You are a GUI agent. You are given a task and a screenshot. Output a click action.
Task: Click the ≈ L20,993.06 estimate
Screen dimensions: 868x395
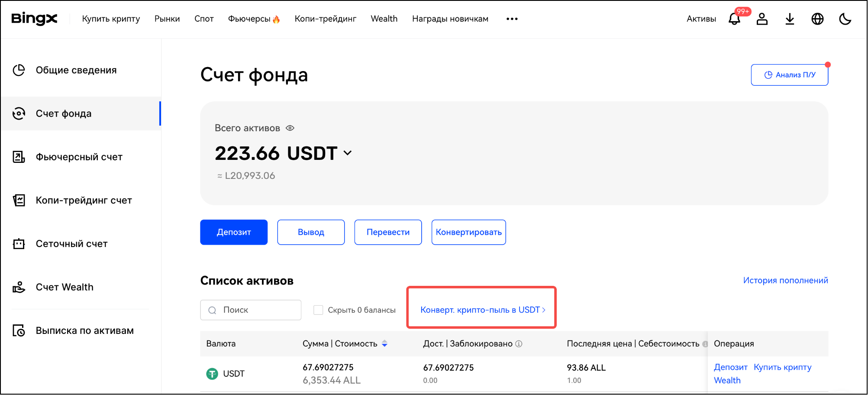point(246,176)
